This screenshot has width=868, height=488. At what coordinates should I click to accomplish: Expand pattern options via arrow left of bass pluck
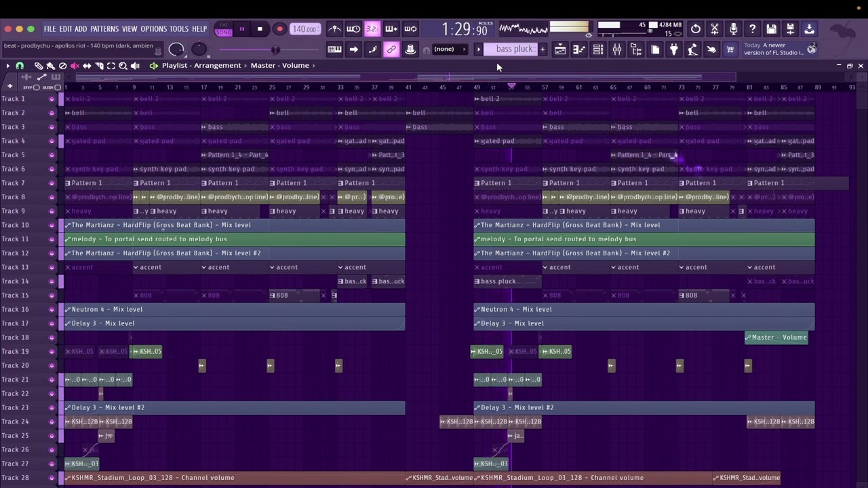(478, 49)
